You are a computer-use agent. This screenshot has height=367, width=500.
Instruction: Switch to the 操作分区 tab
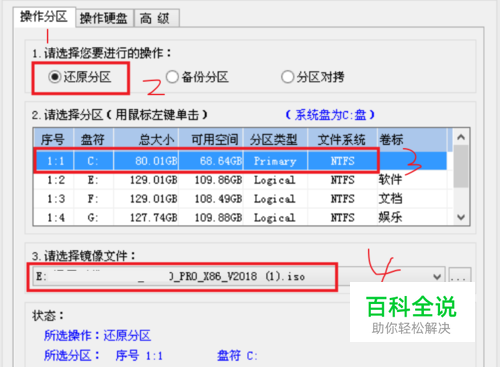(44, 17)
